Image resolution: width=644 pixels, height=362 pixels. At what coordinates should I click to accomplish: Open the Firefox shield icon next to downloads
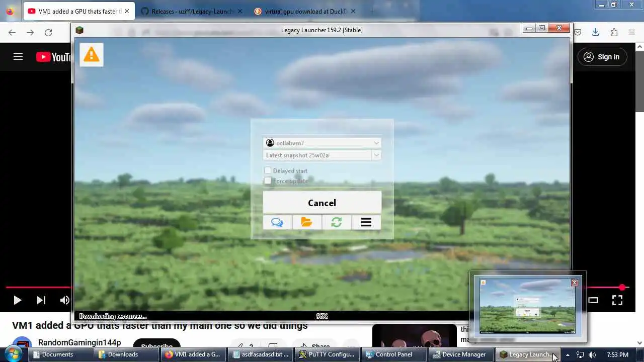[x=578, y=32]
